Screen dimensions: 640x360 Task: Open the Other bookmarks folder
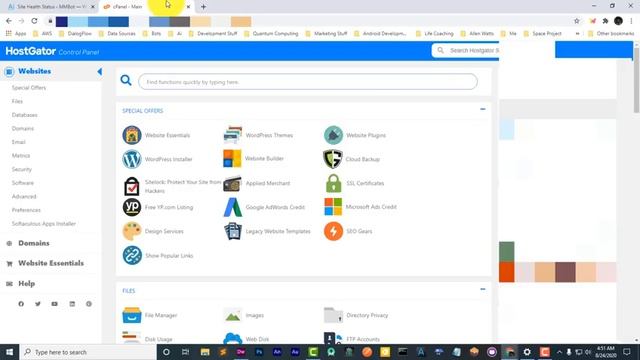pos(611,33)
